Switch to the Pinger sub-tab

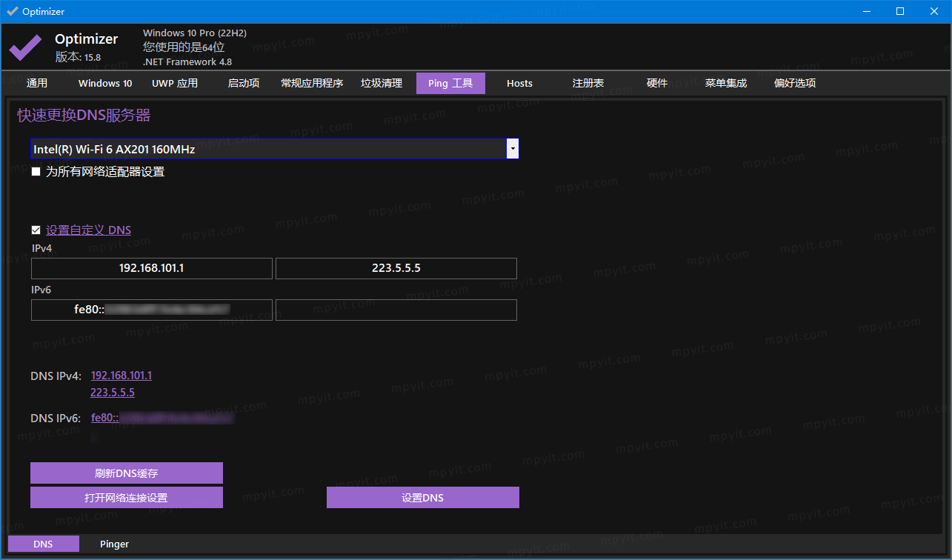[x=115, y=544]
